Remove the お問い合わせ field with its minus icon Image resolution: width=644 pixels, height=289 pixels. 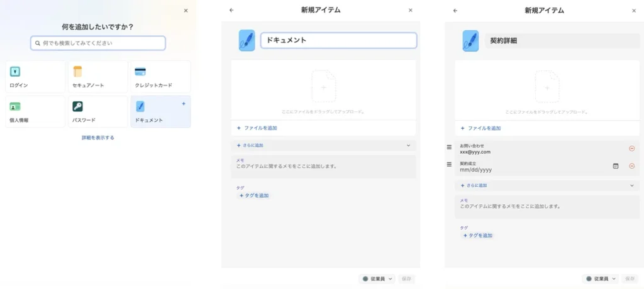point(631,148)
